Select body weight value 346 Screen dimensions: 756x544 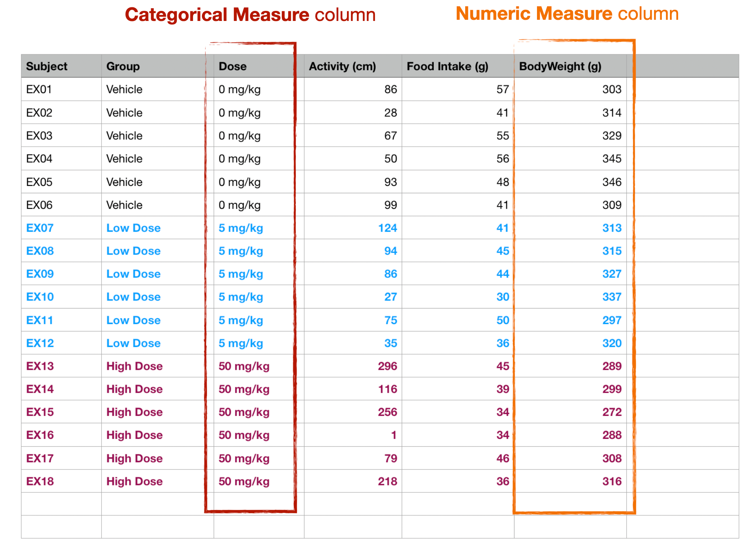point(570,182)
